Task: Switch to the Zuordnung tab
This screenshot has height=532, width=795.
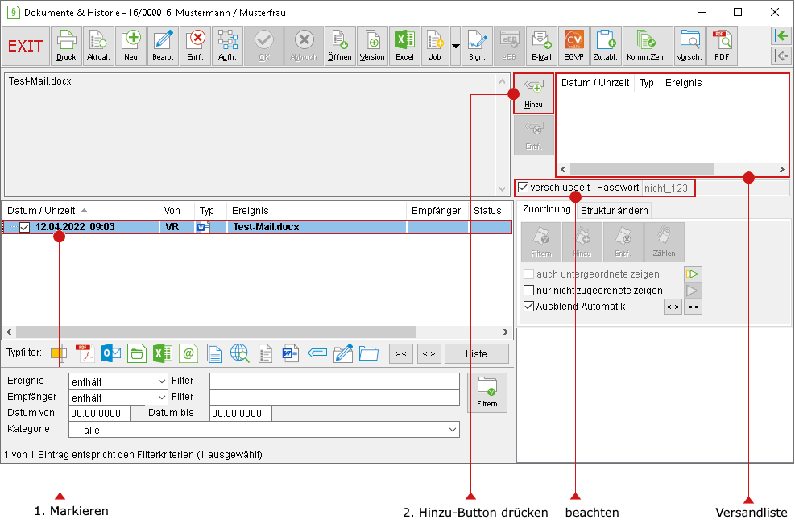Action: pos(546,210)
